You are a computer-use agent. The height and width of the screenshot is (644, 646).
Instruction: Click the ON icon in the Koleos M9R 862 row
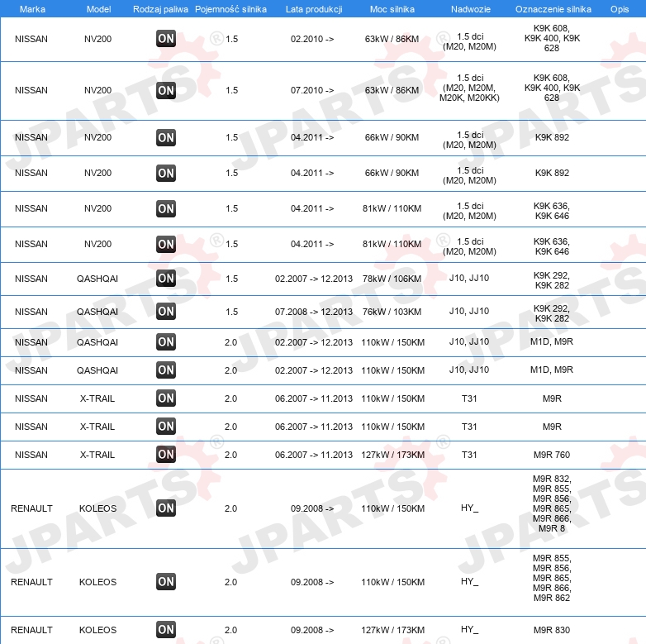(x=166, y=582)
